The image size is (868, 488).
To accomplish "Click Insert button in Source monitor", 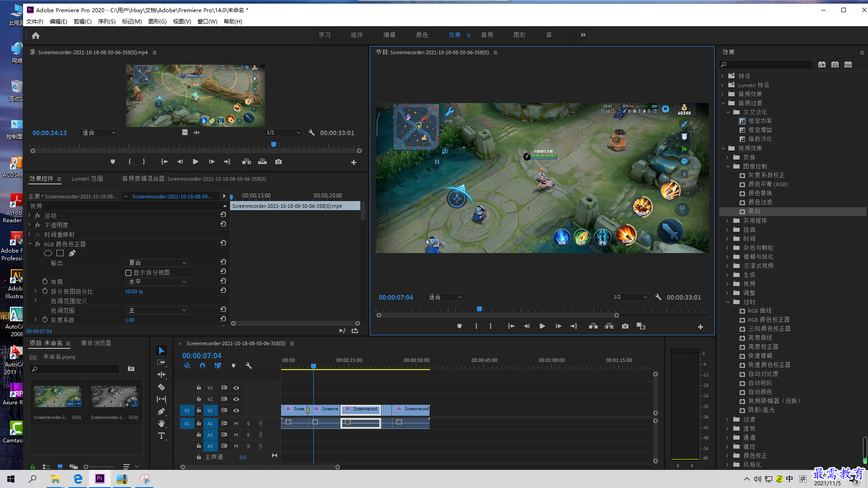I will click(246, 162).
